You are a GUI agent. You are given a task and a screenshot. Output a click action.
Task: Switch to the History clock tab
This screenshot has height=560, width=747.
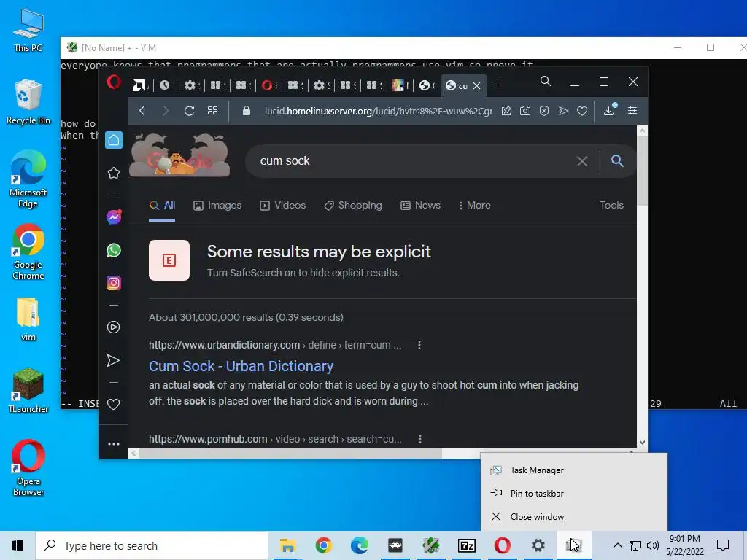click(x=164, y=85)
